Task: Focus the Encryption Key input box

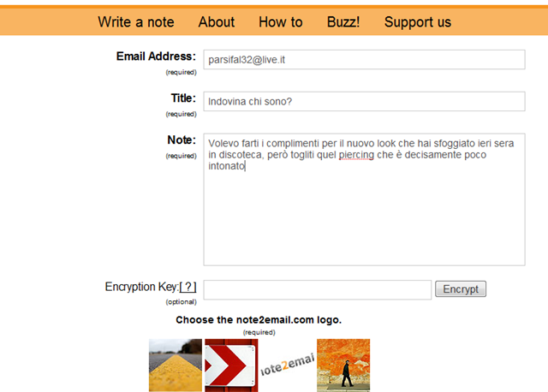Action: click(x=318, y=289)
